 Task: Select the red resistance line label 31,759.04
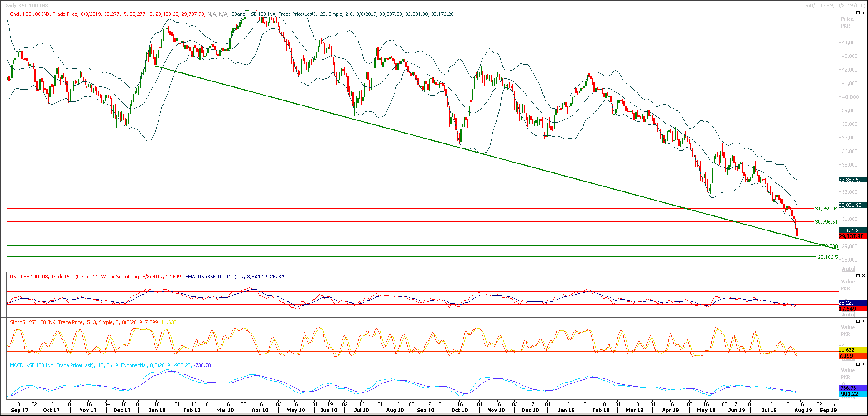tap(826, 209)
